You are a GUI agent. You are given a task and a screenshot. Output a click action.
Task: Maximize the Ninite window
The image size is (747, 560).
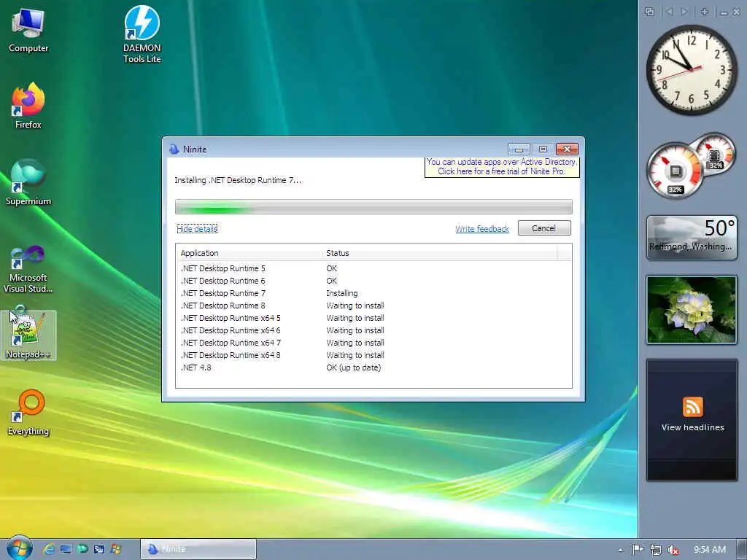click(x=543, y=149)
